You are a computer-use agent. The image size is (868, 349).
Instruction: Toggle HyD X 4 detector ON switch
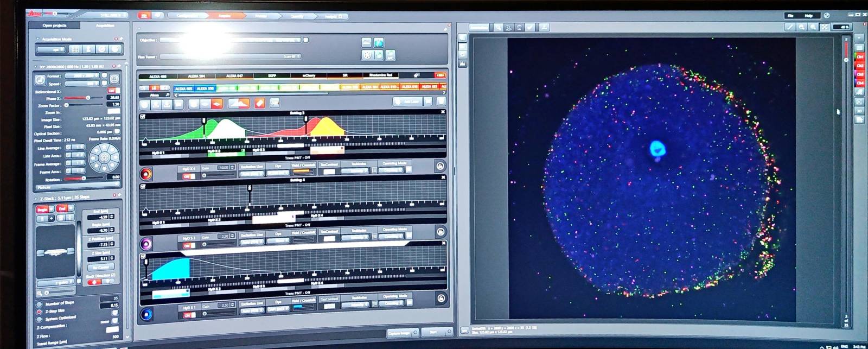click(188, 176)
